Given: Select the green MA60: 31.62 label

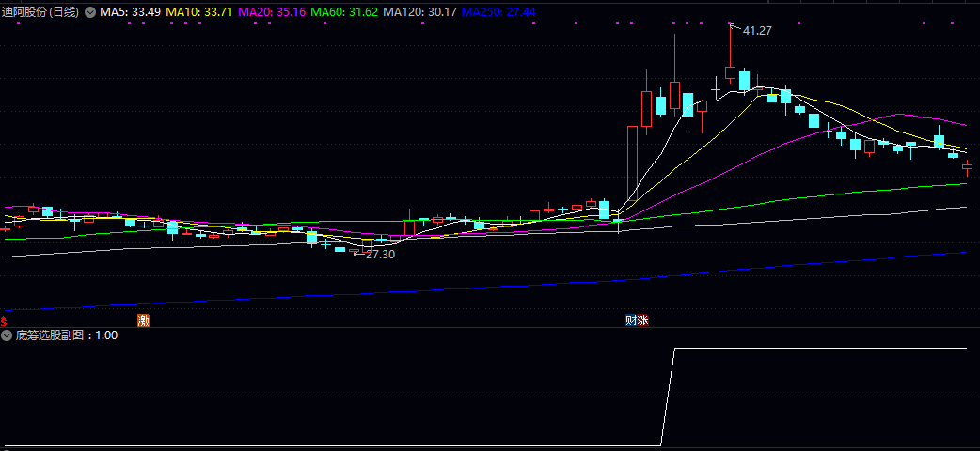Looking at the screenshot, I should point(344,12).
